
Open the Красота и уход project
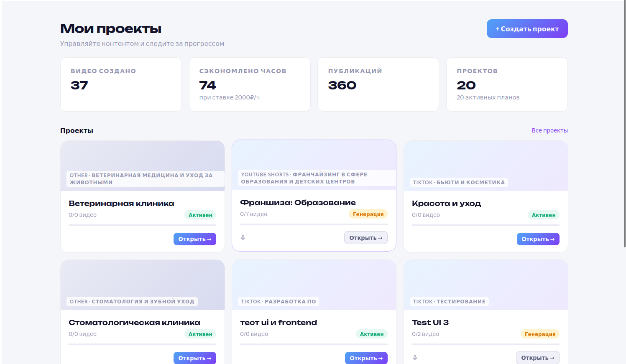(x=538, y=239)
